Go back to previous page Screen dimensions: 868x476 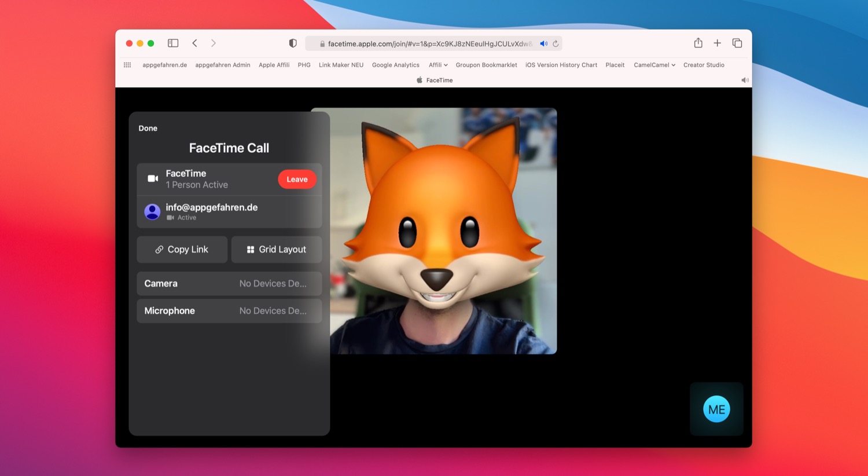click(x=195, y=43)
